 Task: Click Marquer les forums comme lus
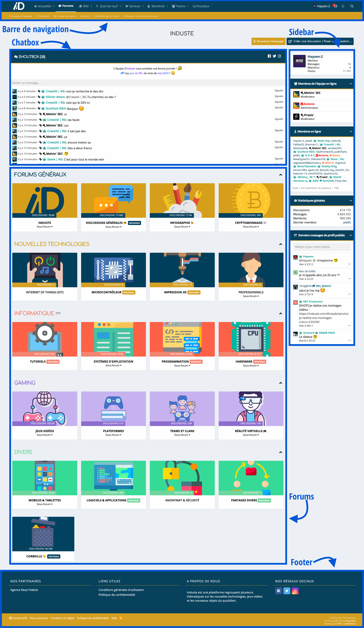pos(141,16)
